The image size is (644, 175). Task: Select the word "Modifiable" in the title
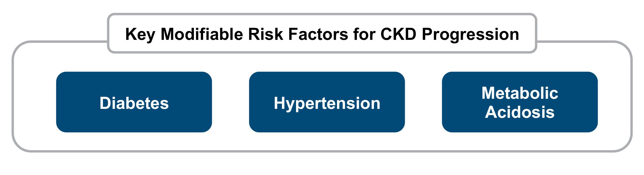(202, 34)
